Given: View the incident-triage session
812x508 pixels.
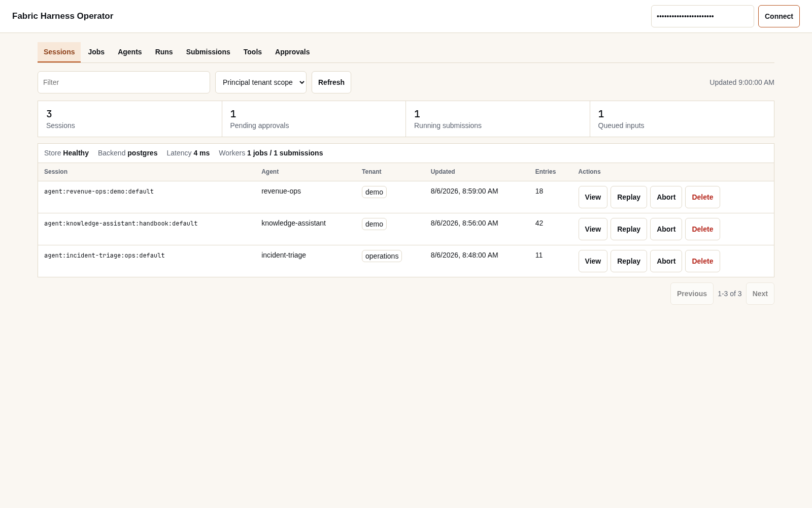Looking at the screenshot, I should [x=593, y=261].
